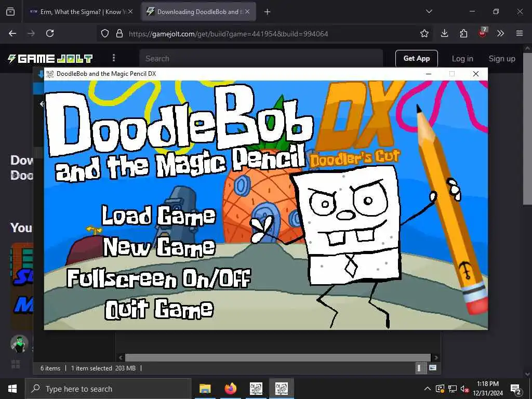Image resolution: width=532 pixels, height=399 pixels.
Task: Select Load Game in the DoodleBob menu
Action: (x=159, y=216)
